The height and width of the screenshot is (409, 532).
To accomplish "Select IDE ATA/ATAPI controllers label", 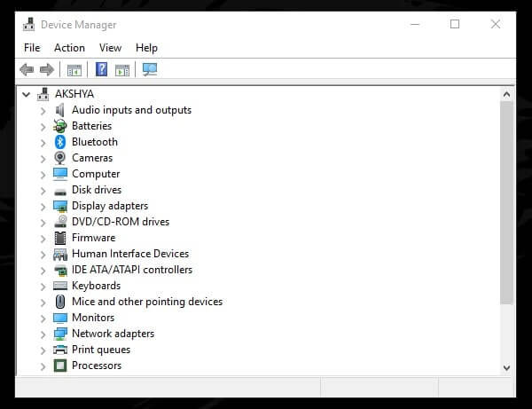I will click(x=132, y=270).
